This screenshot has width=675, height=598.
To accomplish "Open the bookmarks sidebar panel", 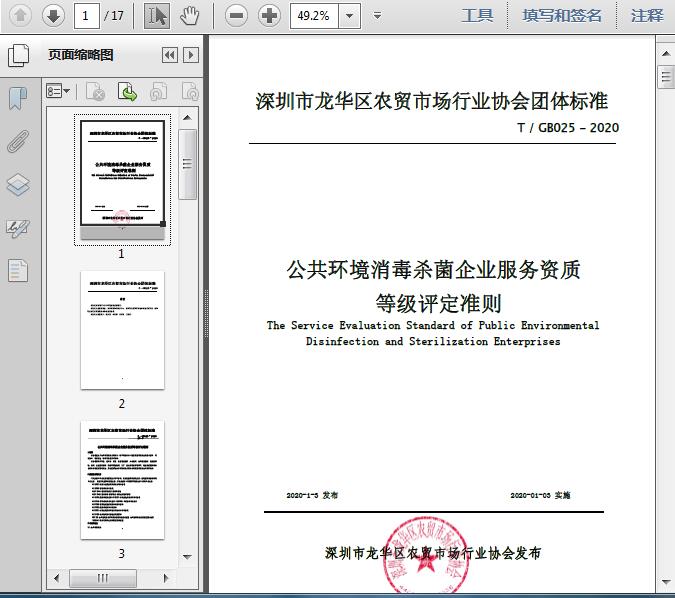I will click(x=18, y=98).
